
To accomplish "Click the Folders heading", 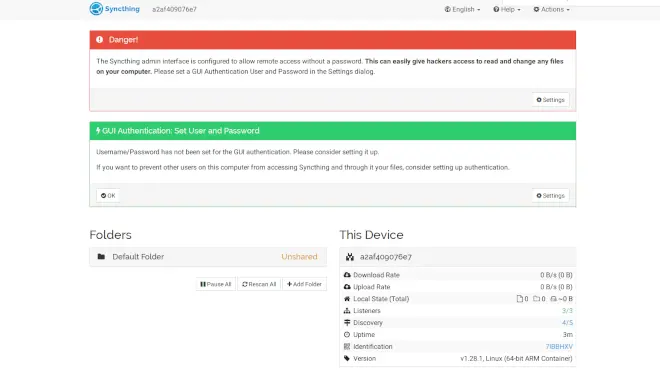I will 110,235.
